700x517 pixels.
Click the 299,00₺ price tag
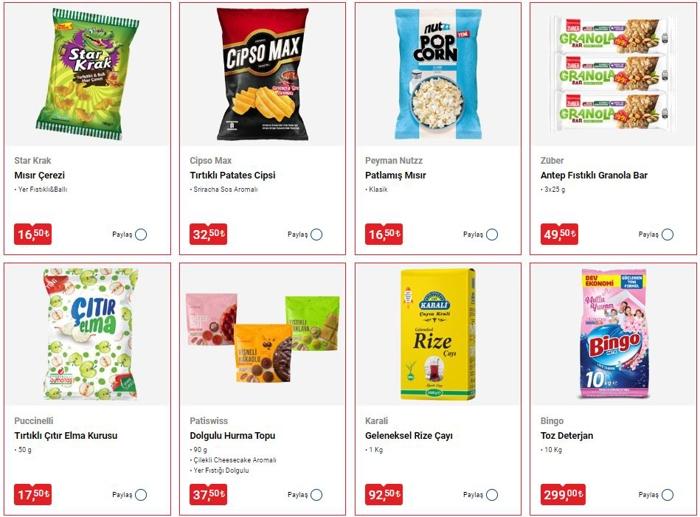(562, 494)
